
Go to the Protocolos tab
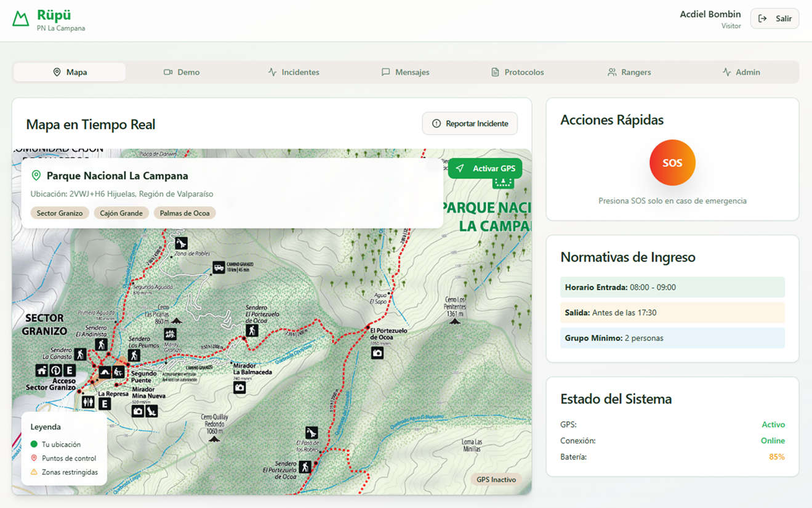tap(517, 72)
